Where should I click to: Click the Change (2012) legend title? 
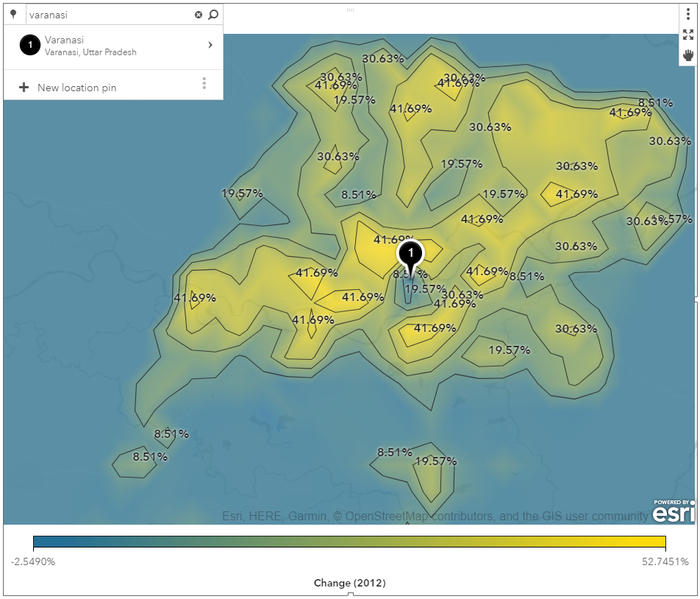click(349, 583)
